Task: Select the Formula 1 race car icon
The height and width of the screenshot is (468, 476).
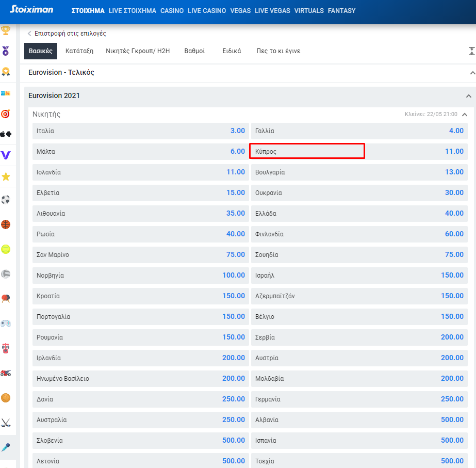Action: [x=6, y=348]
